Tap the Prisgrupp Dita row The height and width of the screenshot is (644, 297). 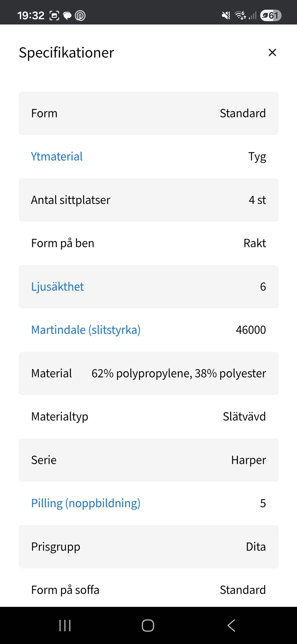(x=148, y=547)
